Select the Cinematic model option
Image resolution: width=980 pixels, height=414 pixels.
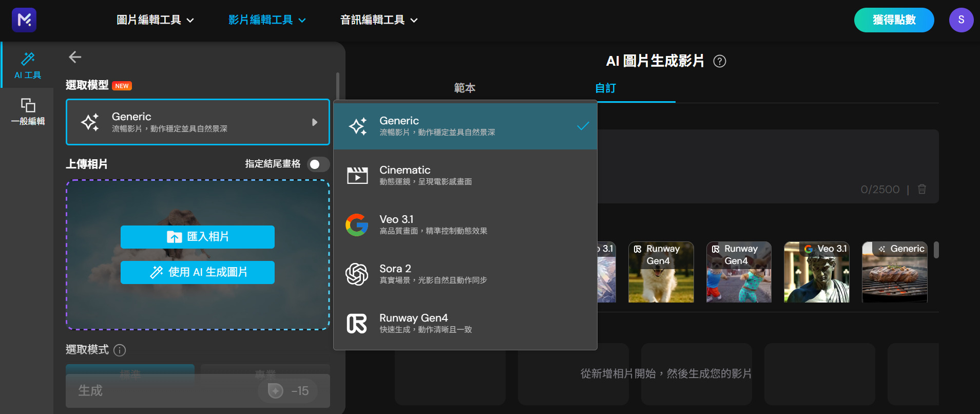point(465,175)
